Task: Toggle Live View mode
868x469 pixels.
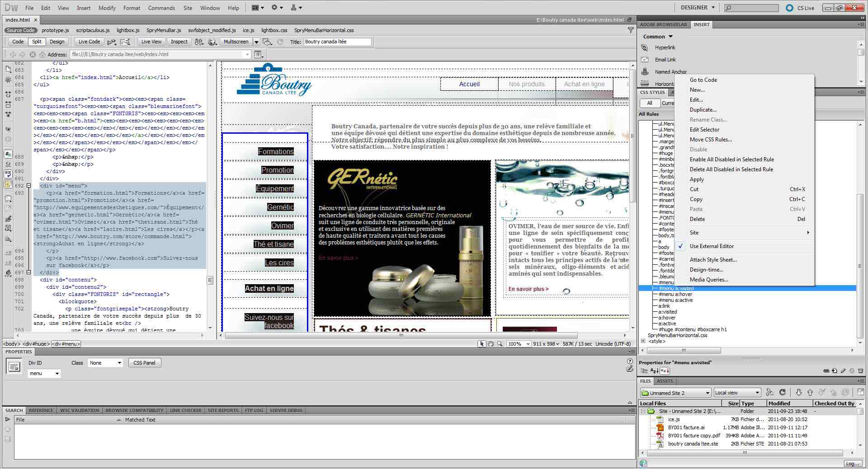Action: point(151,42)
